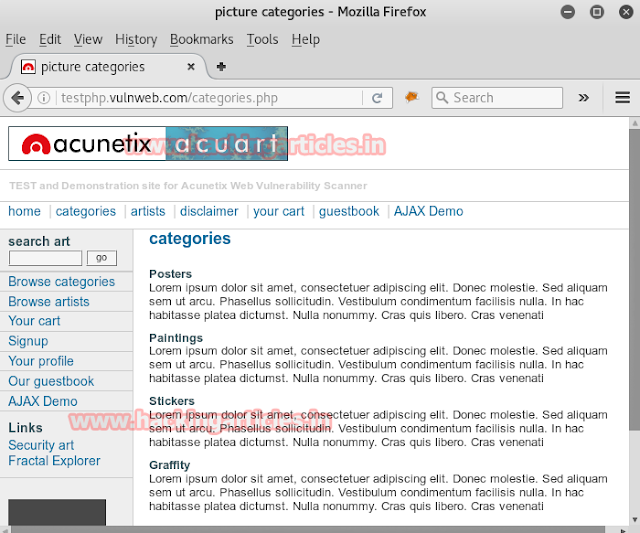Click the Firefox back arrow button
Screen dimensions: 640x533
pos(18,98)
